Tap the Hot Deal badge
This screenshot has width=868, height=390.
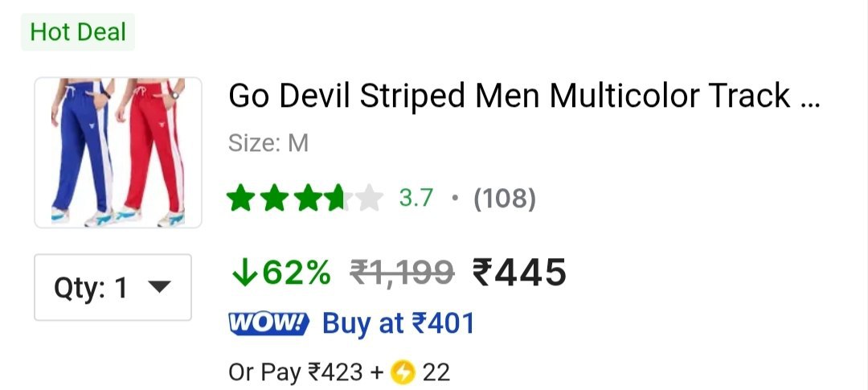point(78,32)
